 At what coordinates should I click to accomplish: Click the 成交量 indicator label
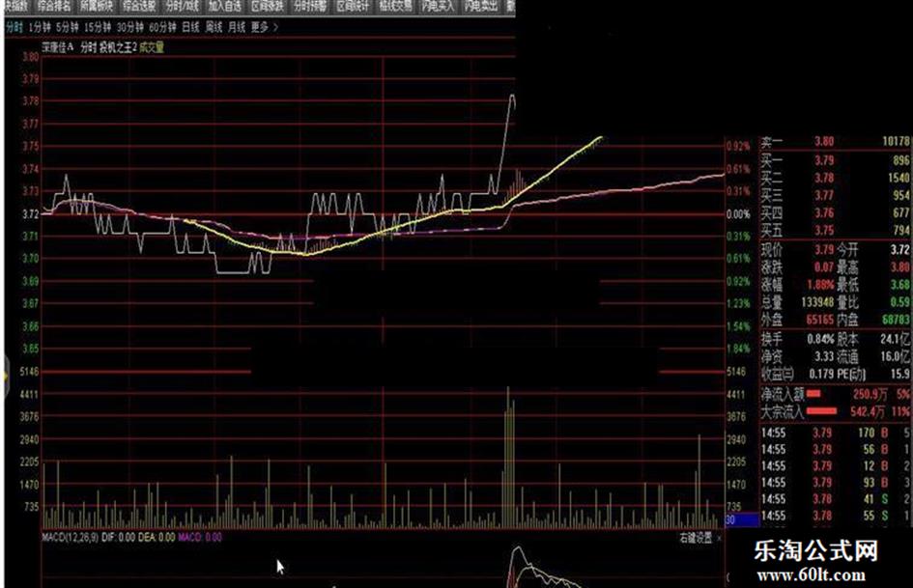click(x=152, y=47)
